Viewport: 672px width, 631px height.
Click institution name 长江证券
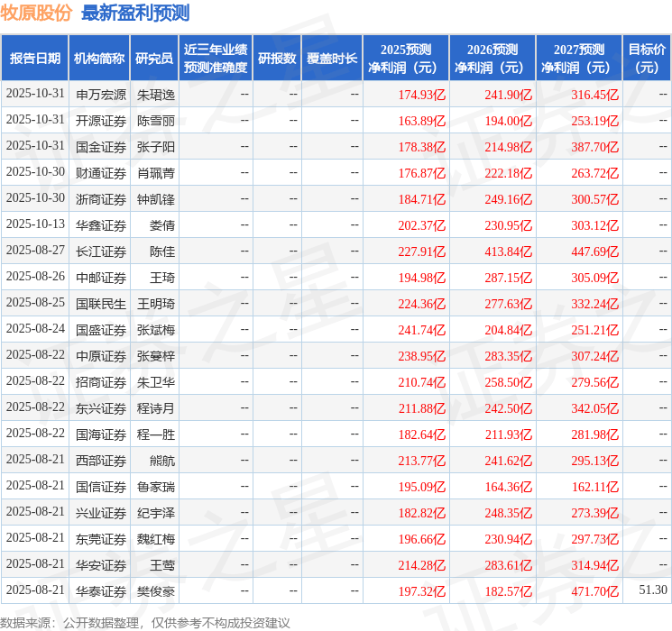[101, 251]
